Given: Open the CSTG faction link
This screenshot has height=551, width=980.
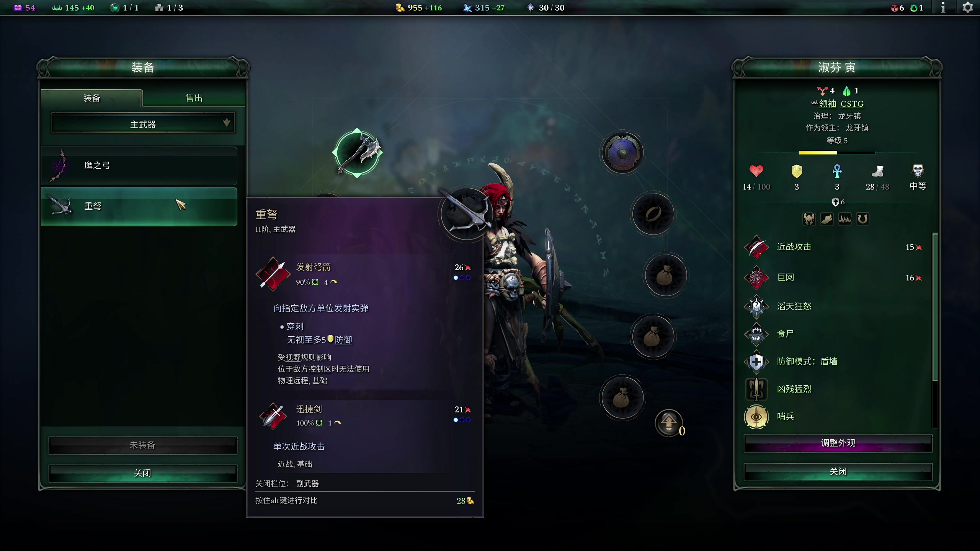Looking at the screenshot, I should pyautogui.click(x=852, y=104).
